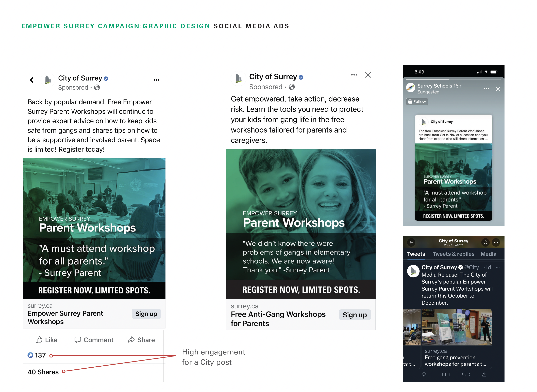Dismiss the Surrey Schools story with the X
The image size is (537, 392).
pos(498,89)
